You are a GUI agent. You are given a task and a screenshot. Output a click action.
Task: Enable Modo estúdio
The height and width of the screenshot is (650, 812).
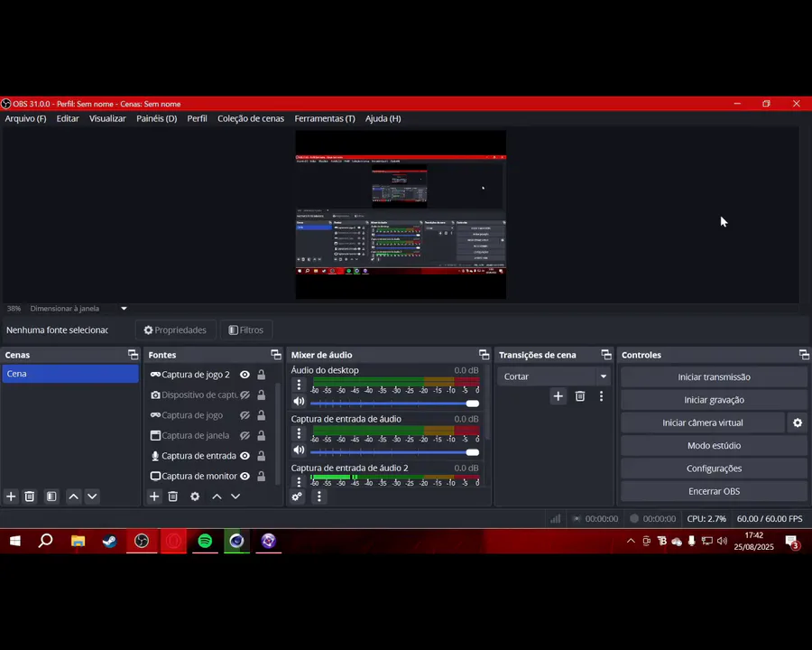(x=714, y=445)
